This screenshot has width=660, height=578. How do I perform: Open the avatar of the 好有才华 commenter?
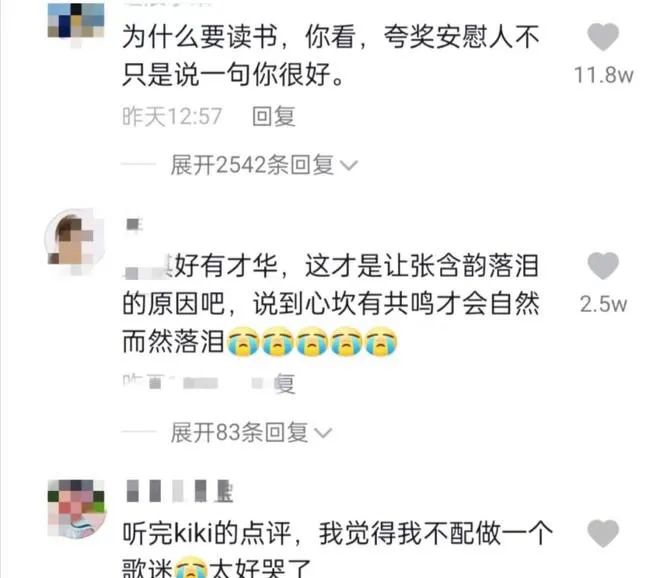click(x=74, y=240)
